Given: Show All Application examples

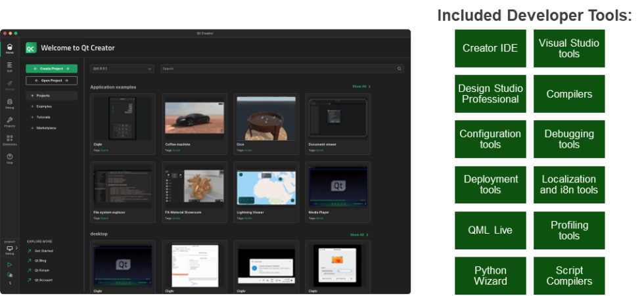Looking at the screenshot, I should tap(361, 87).
